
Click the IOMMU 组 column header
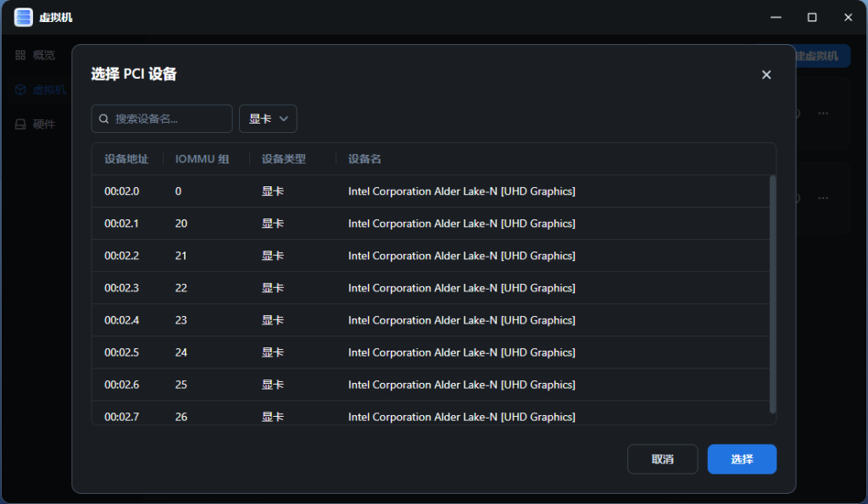pyautogui.click(x=202, y=159)
